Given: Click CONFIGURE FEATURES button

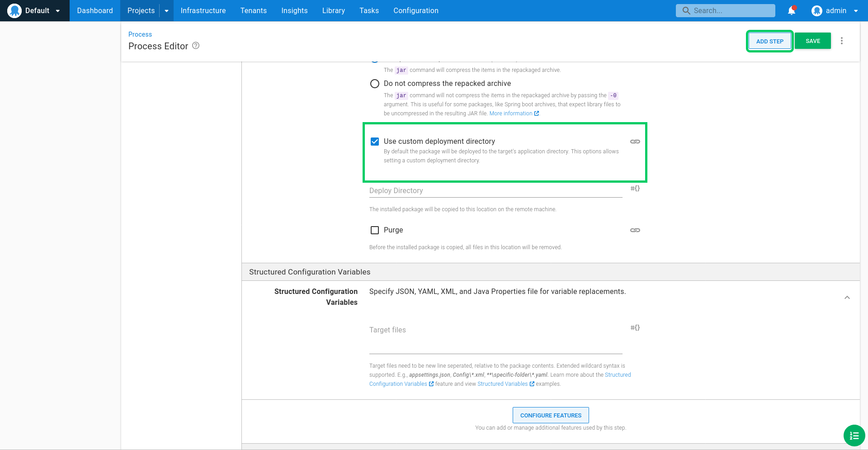Looking at the screenshot, I should coord(551,415).
